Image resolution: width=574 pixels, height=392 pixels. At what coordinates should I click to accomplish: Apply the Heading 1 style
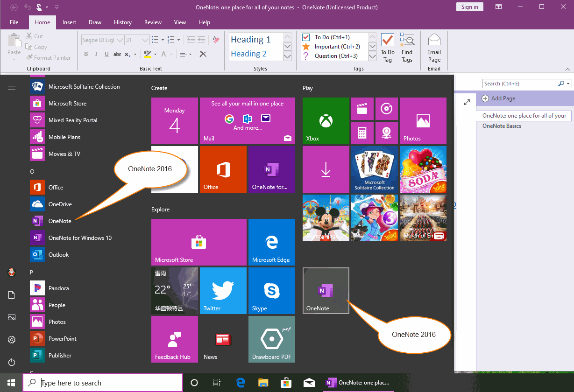pyautogui.click(x=250, y=40)
